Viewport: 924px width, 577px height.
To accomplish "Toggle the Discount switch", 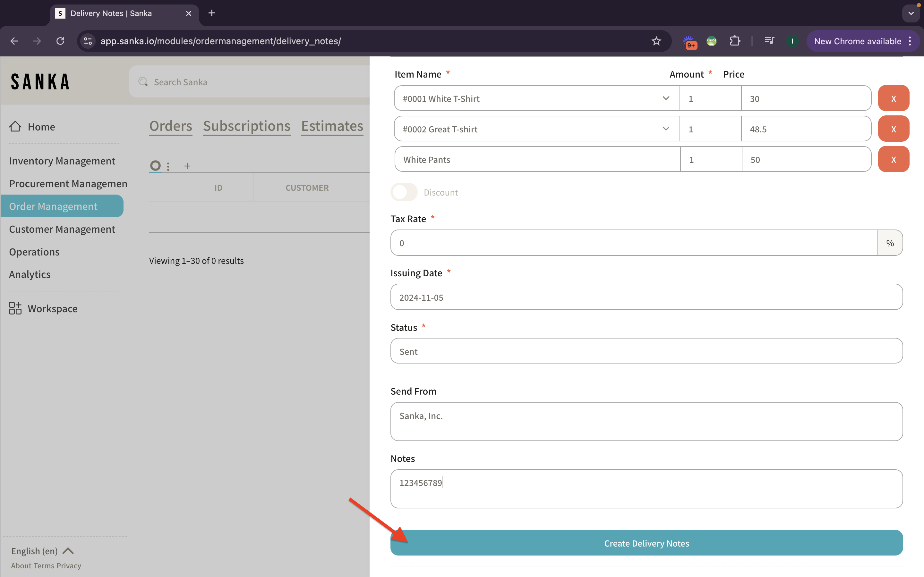I will pos(404,192).
